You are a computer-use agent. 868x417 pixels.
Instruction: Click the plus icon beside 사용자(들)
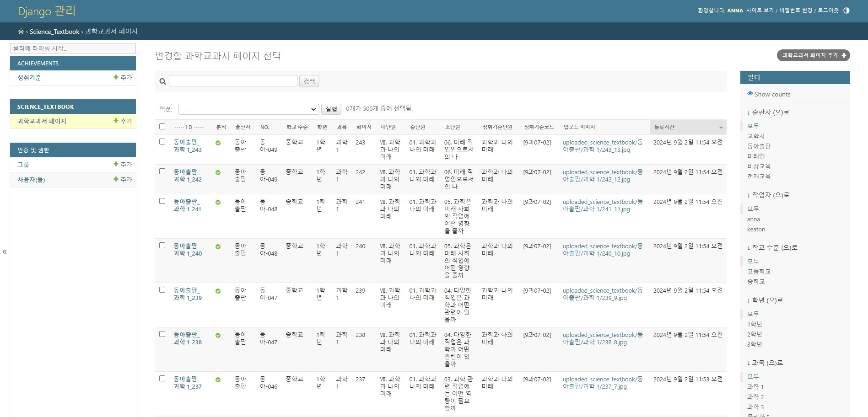[116, 179]
